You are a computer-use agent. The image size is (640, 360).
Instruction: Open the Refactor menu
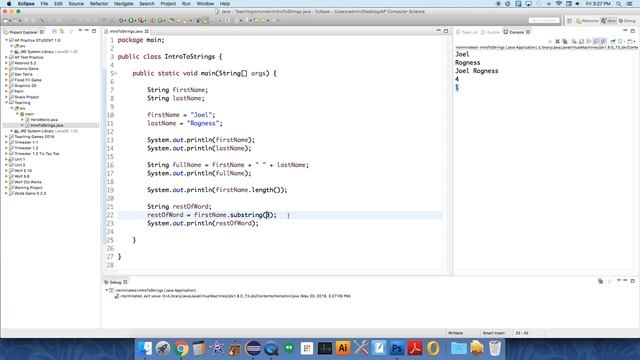tap(99, 4)
